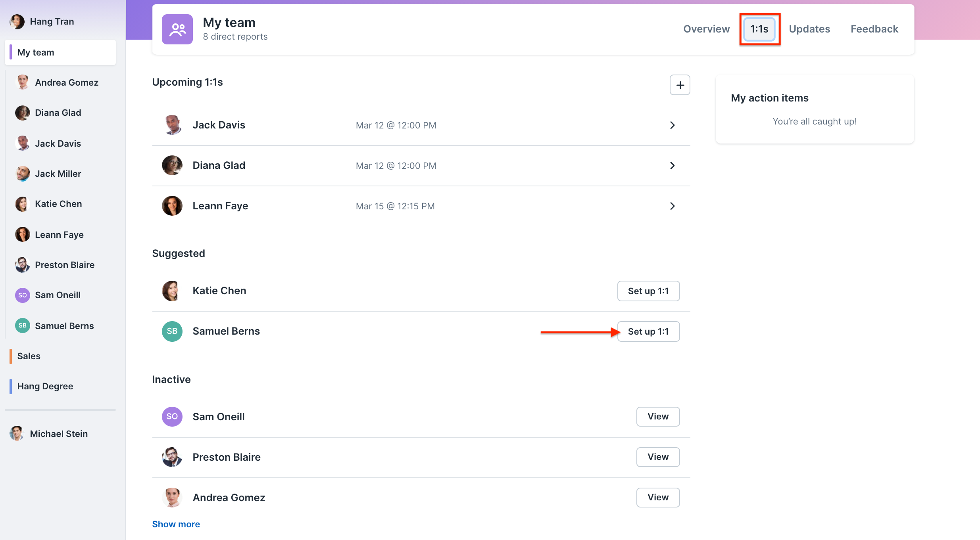Click Samuel Berns name in Suggested
Image resolution: width=980 pixels, height=540 pixels.
pyautogui.click(x=226, y=331)
